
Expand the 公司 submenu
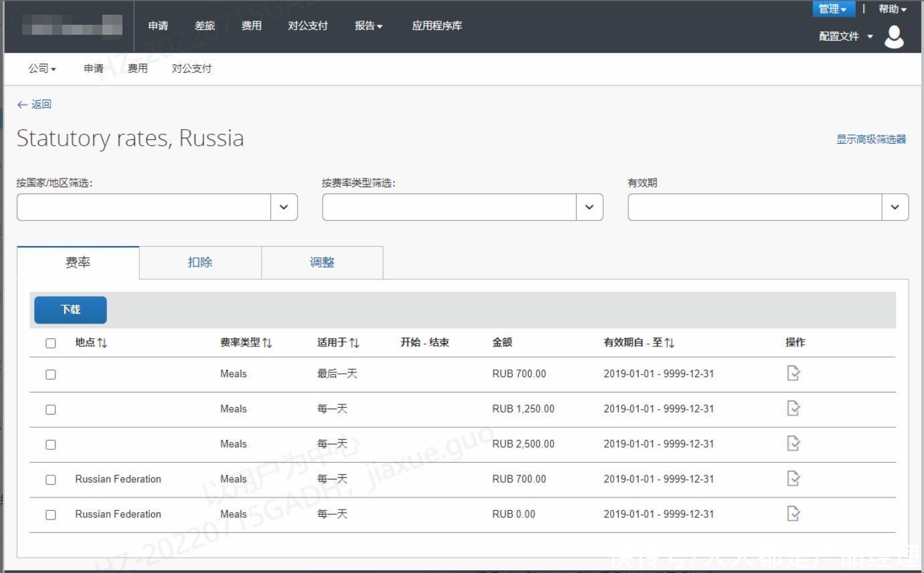click(x=42, y=69)
